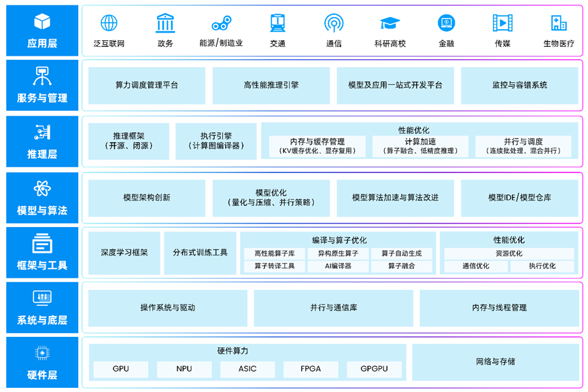Click the globe icon above 泛互联网
Screen dimensions: 588x392
click(x=109, y=23)
